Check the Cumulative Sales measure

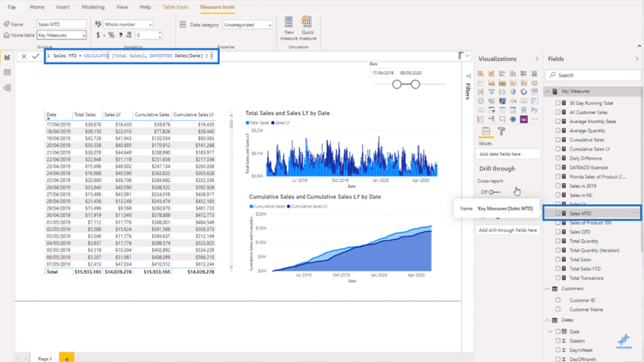click(x=558, y=140)
